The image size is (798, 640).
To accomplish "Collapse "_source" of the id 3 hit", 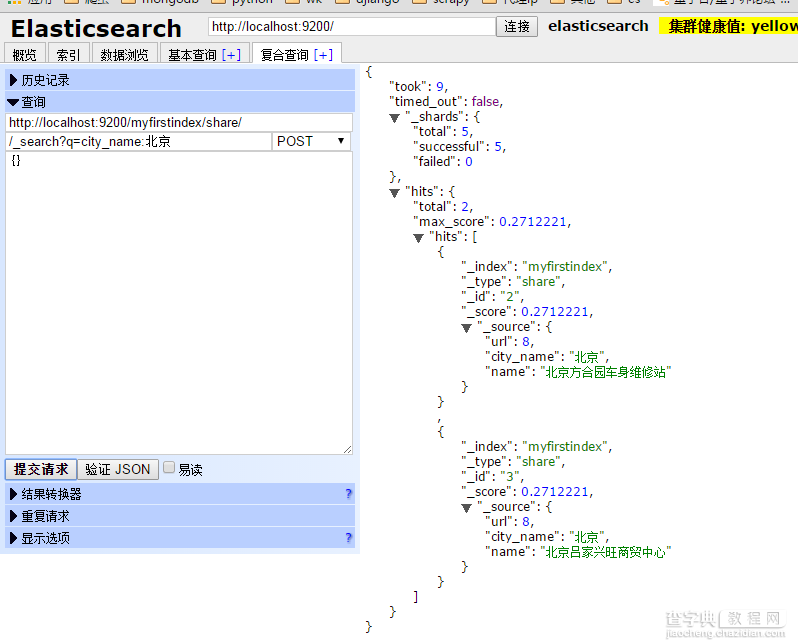I will point(467,508).
